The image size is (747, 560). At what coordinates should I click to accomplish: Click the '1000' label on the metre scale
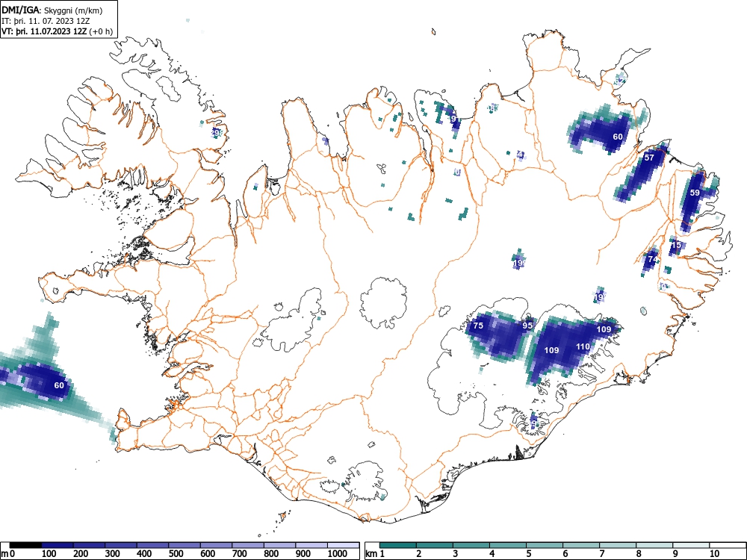338,554
